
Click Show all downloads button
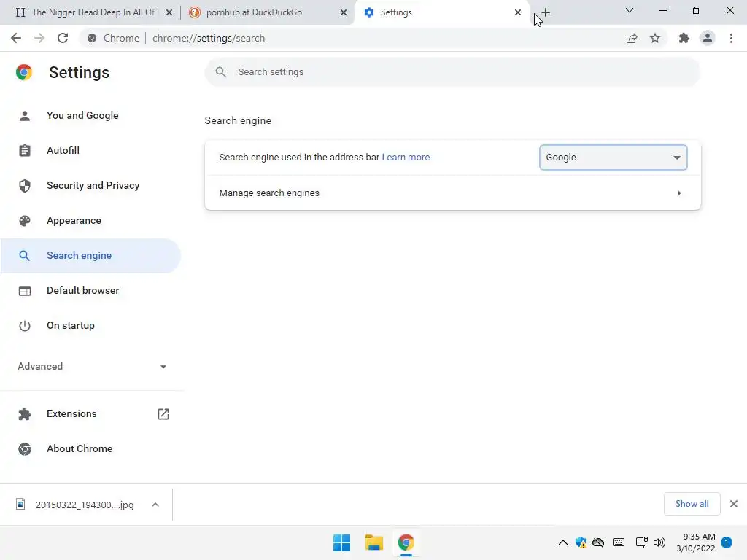[692, 504]
